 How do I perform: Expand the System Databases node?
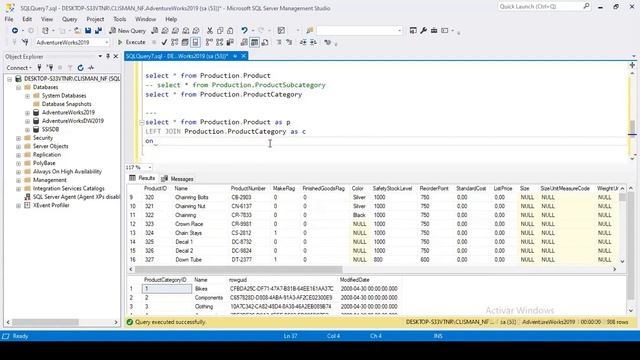[27, 96]
